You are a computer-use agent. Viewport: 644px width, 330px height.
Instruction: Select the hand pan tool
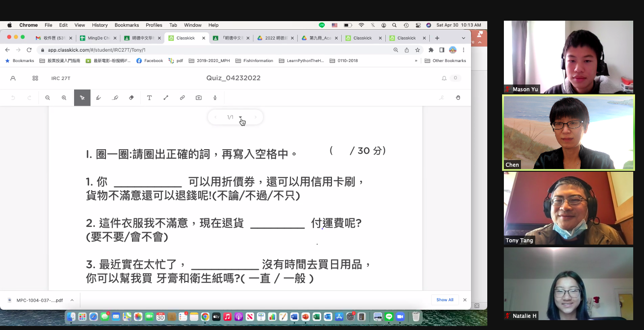click(x=458, y=98)
